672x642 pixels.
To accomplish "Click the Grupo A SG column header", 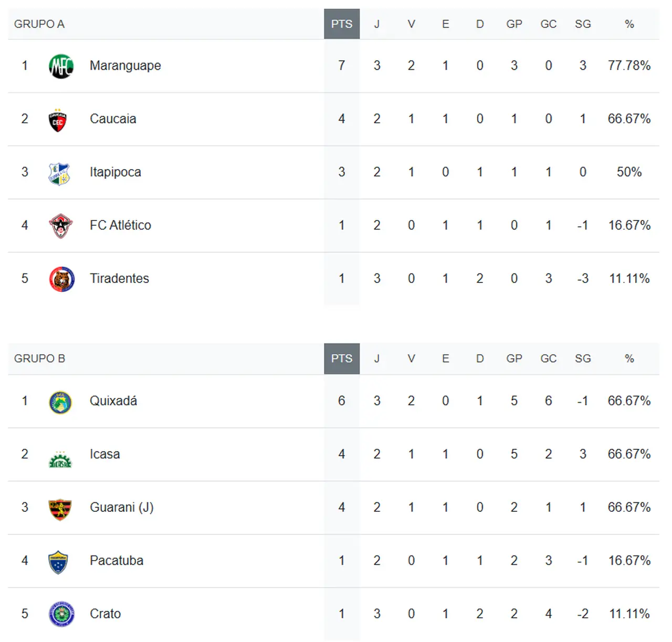I will [x=583, y=24].
